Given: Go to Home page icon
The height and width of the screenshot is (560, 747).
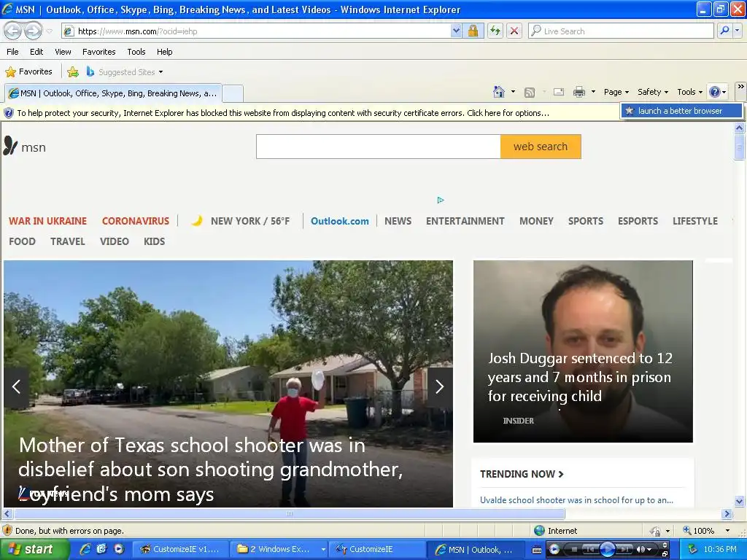Looking at the screenshot, I should [499, 92].
